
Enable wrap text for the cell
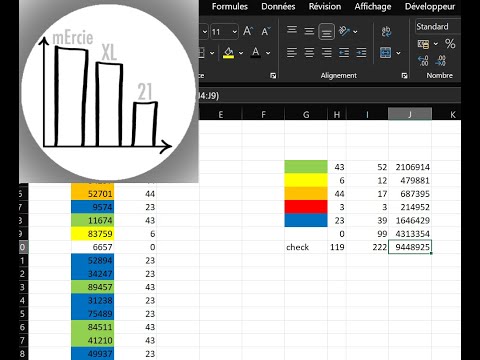pos(386,31)
